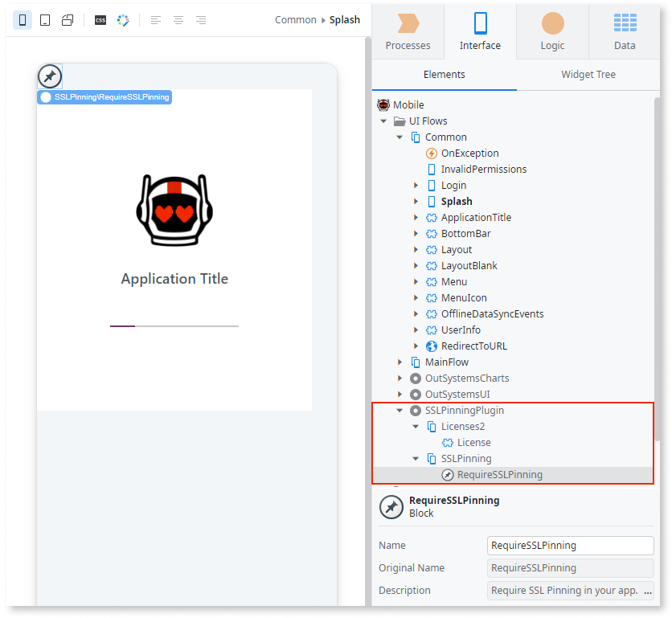Select the License block under Licenses2

475,442
